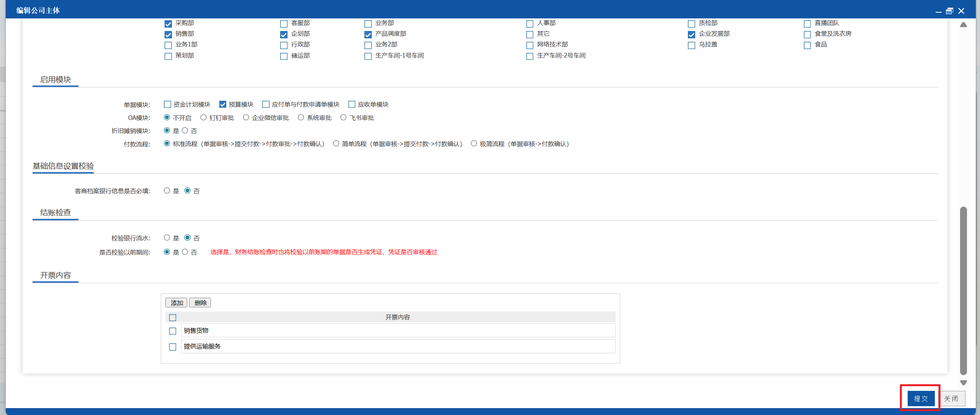Click 添加 to add invoice content
This screenshot has height=415, width=980.
176,303
